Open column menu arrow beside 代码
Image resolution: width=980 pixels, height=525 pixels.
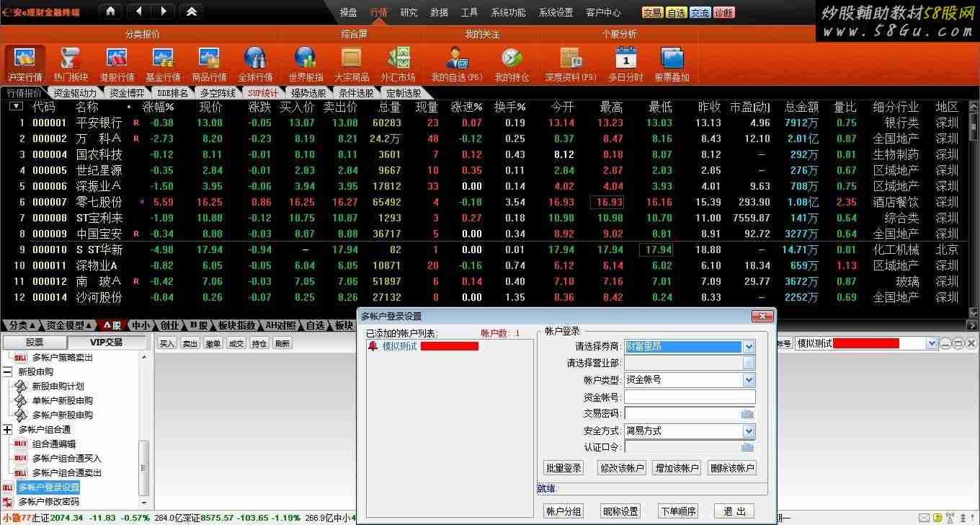16,106
